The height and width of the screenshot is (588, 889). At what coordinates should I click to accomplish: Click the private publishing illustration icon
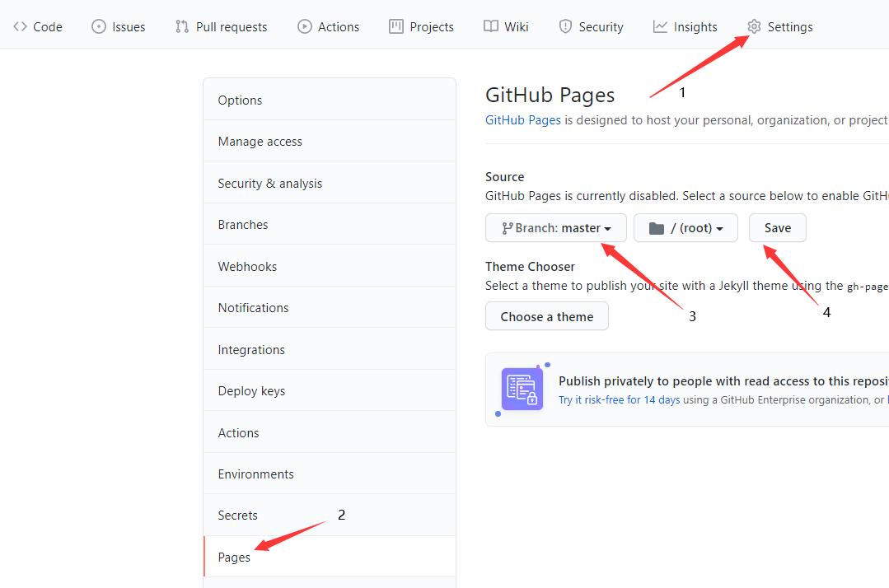tap(522, 390)
